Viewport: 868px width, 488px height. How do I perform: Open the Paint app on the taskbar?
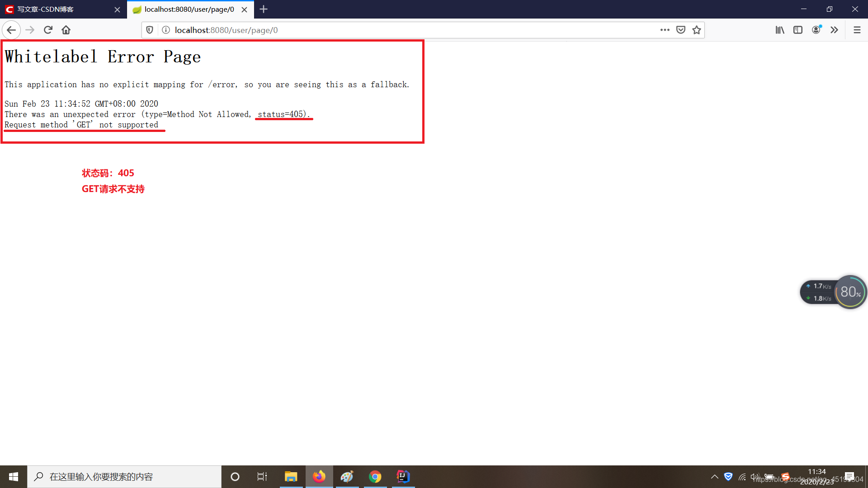point(347,477)
